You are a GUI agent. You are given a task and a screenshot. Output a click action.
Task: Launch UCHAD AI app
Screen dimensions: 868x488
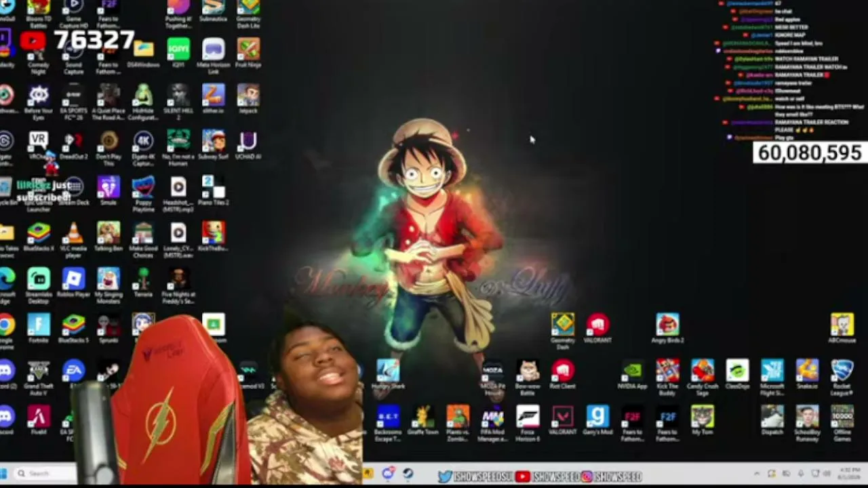pos(248,141)
